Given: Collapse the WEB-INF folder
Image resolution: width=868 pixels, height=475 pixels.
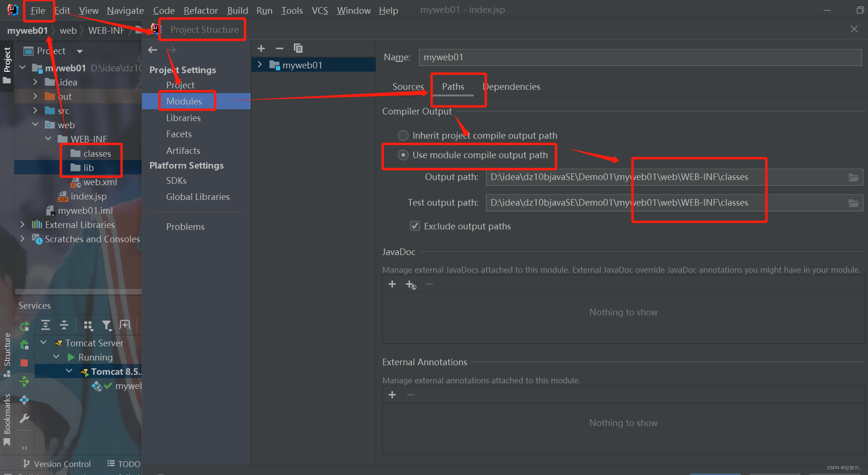Looking at the screenshot, I should click(x=48, y=139).
